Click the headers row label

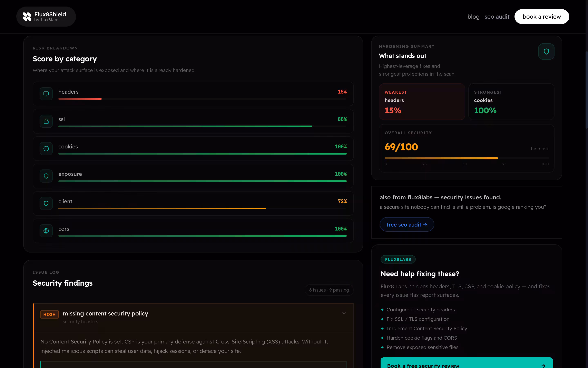pos(69,92)
